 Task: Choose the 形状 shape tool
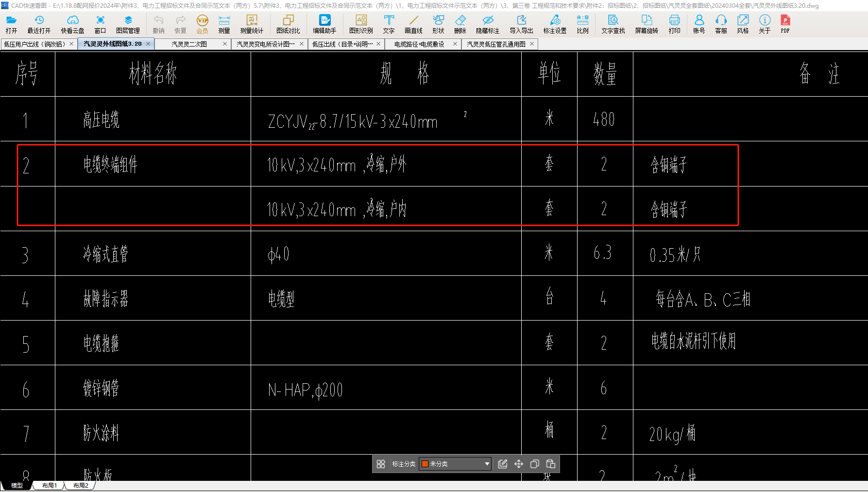click(438, 24)
